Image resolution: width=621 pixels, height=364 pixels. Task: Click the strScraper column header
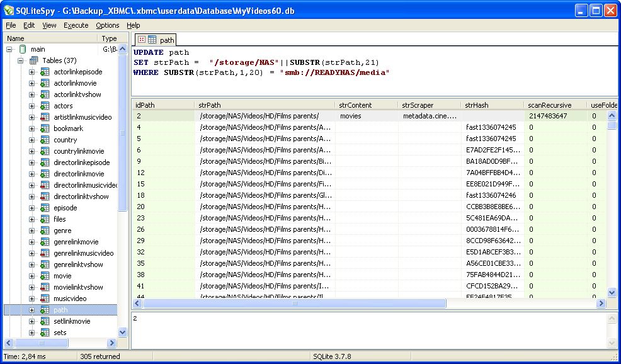pyautogui.click(x=430, y=105)
